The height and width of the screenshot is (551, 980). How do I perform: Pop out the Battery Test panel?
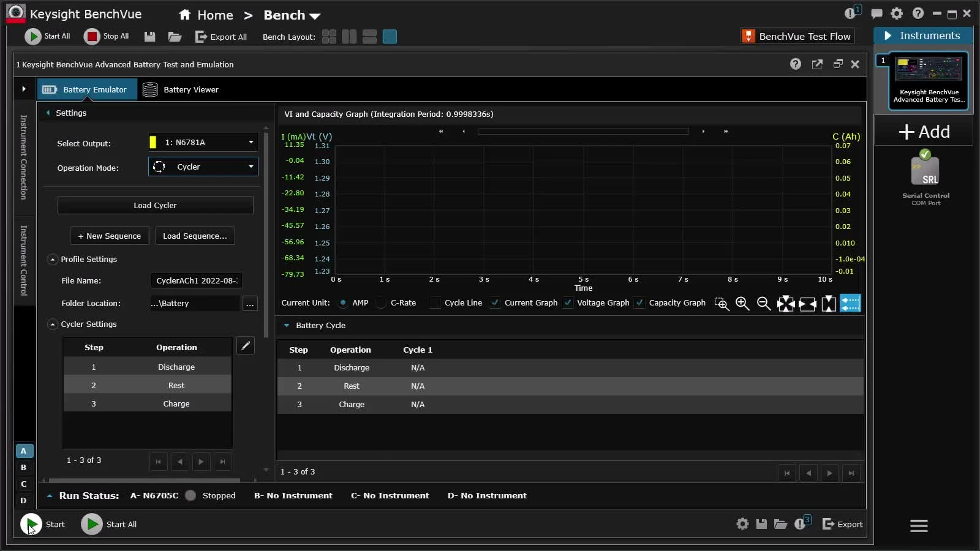point(817,64)
